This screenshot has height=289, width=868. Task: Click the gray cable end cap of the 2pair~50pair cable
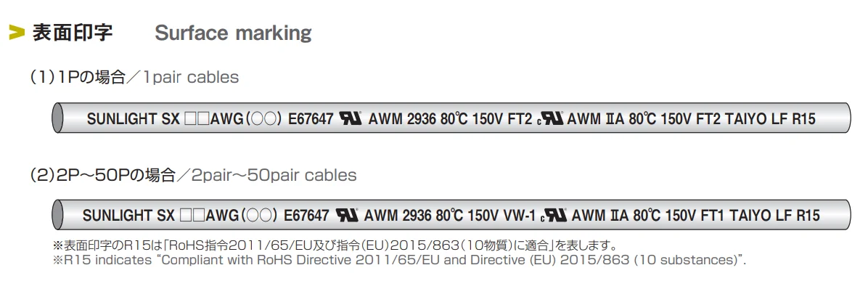57,215
